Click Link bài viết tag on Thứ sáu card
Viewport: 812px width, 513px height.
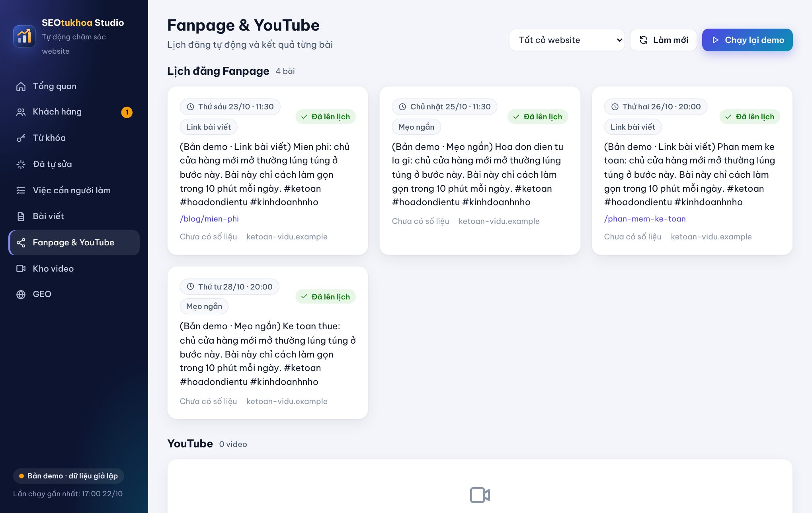(x=209, y=127)
